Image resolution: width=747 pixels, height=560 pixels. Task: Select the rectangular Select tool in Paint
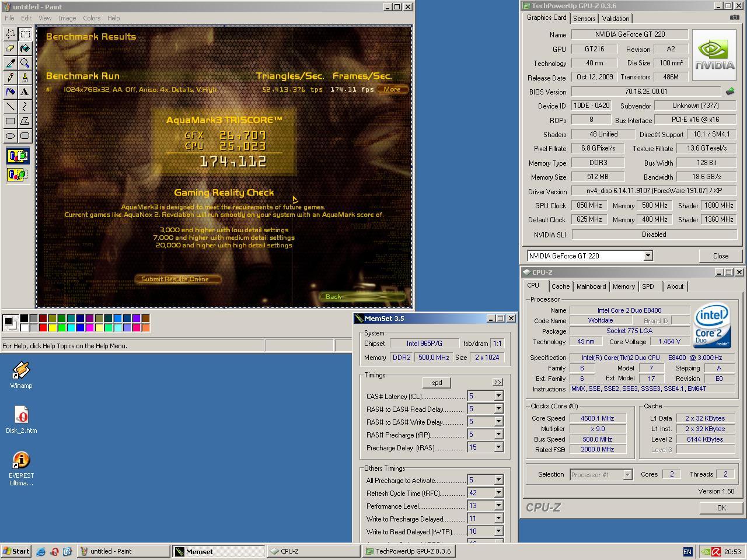pos(25,34)
